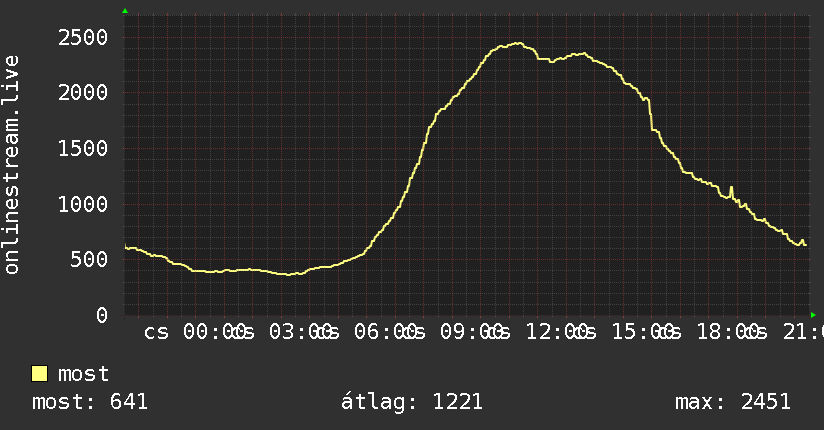Image resolution: width=824 pixels, height=430 pixels.
Task: Click the 2500 y-axis label
Action: tap(83, 38)
